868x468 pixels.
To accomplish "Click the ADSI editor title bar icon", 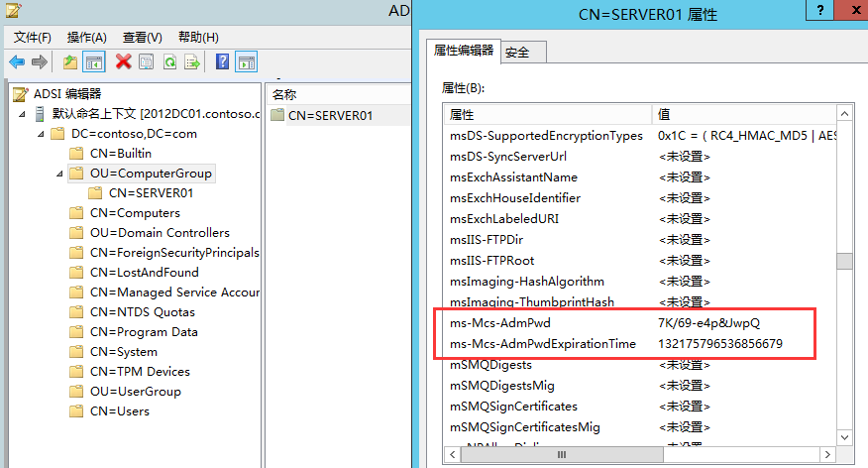I will pos(13,10).
